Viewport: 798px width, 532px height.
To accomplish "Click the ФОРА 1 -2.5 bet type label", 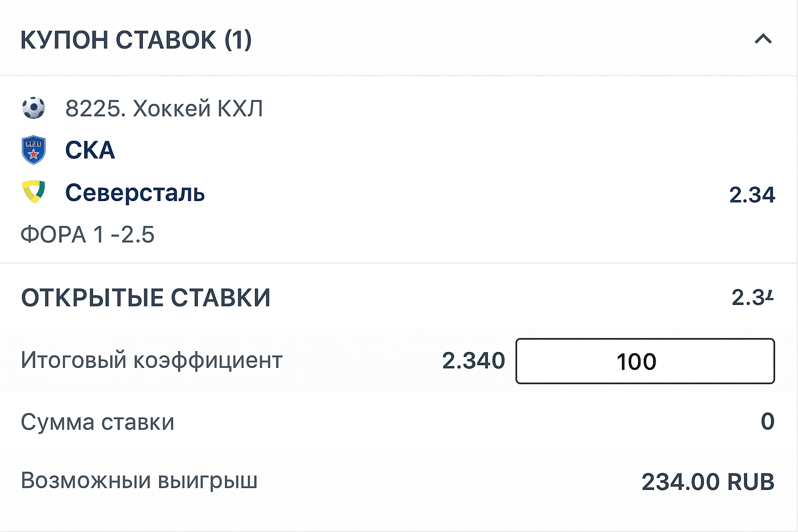I will (x=87, y=235).
